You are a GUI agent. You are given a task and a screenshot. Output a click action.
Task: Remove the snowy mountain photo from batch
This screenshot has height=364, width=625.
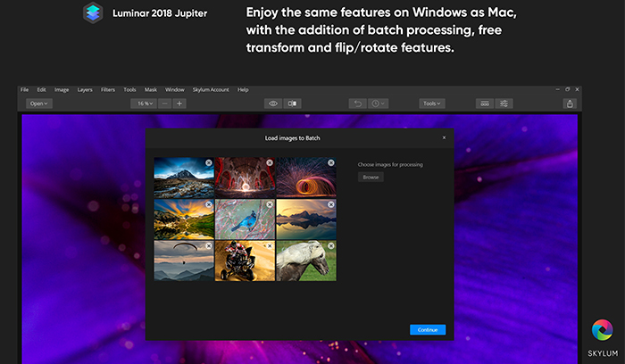click(x=208, y=163)
